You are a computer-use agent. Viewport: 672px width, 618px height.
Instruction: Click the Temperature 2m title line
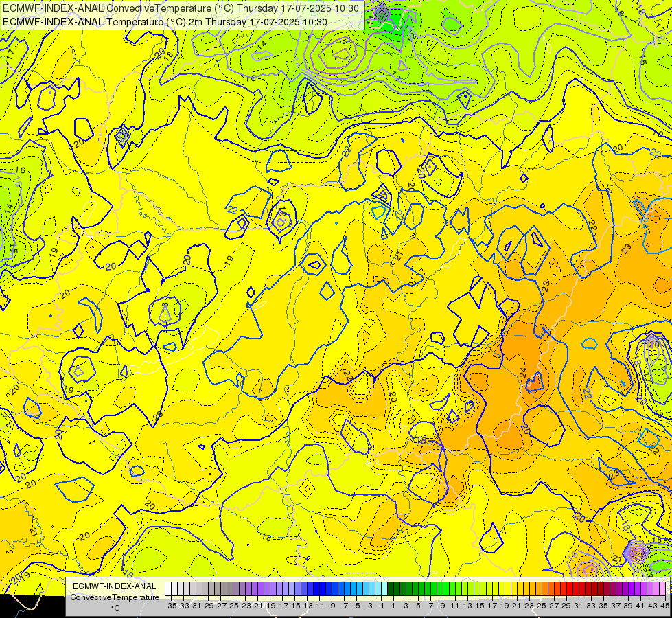tap(165, 22)
